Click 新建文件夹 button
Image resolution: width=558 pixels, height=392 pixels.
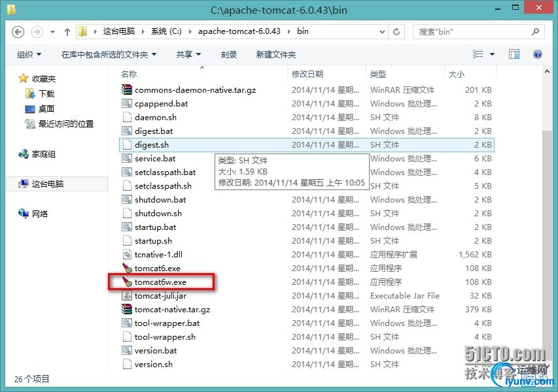pos(276,54)
